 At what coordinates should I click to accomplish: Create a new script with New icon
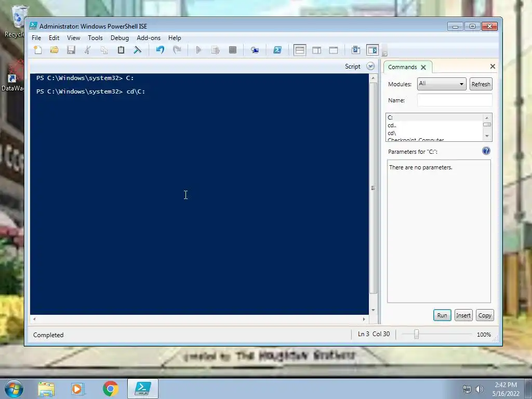pyautogui.click(x=37, y=50)
